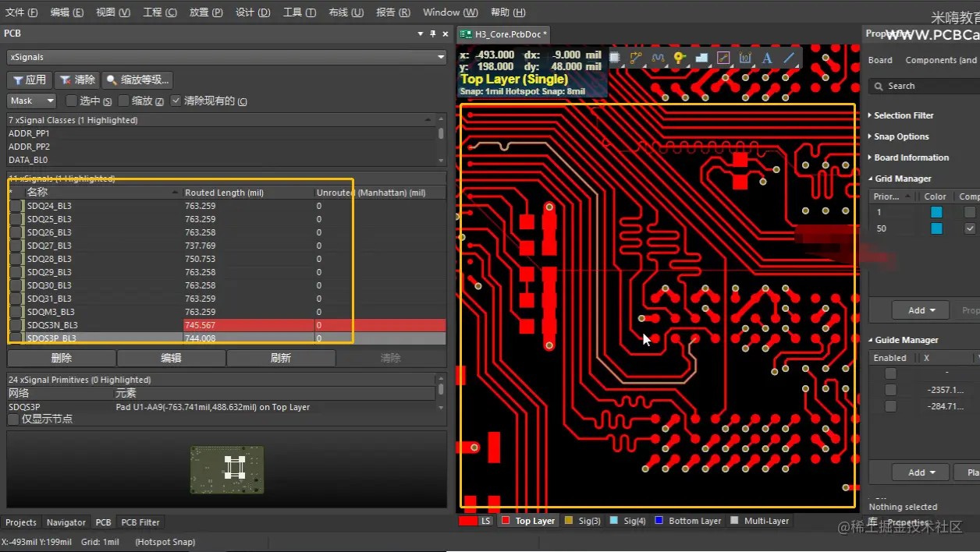The width and height of the screenshot is (980, 552).
Task: Switch to the Navigator panel tab
Action: [66, 522]
